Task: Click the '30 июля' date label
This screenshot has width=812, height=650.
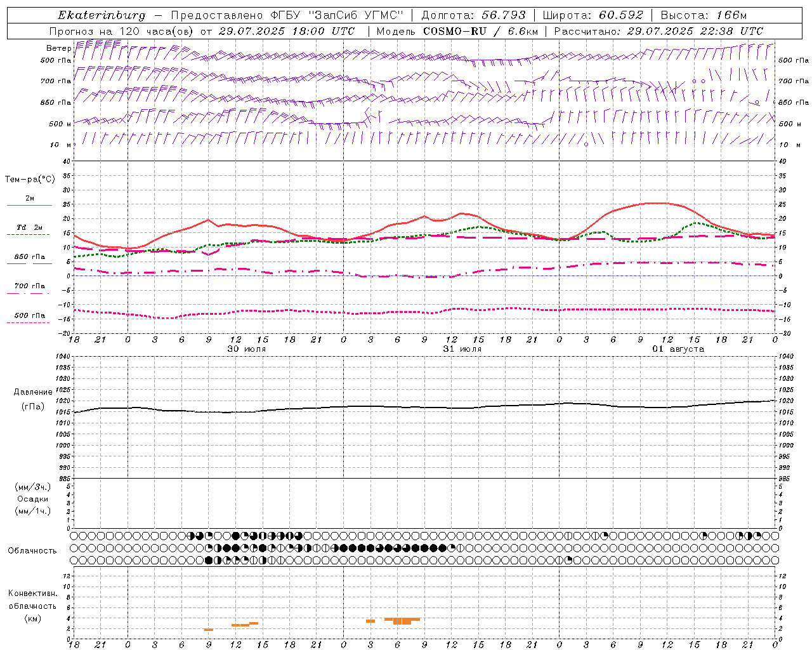Action: tap(247, 349)
